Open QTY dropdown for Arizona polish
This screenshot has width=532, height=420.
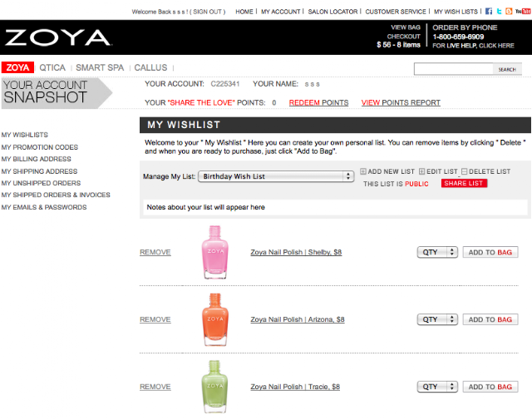pyautogui.click(x=437, y=319)
